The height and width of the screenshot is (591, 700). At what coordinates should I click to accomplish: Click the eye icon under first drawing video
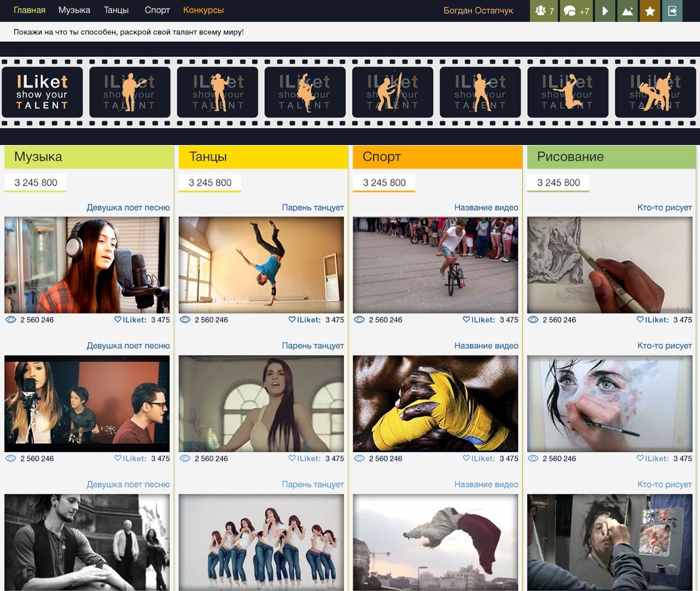pyautogui.click(x=532, y=319)
